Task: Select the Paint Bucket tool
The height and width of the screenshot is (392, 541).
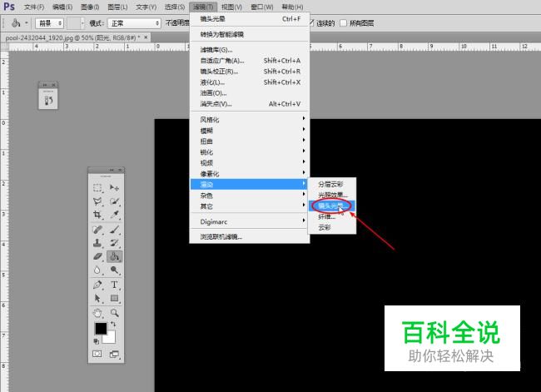Action: pos(114,256)
